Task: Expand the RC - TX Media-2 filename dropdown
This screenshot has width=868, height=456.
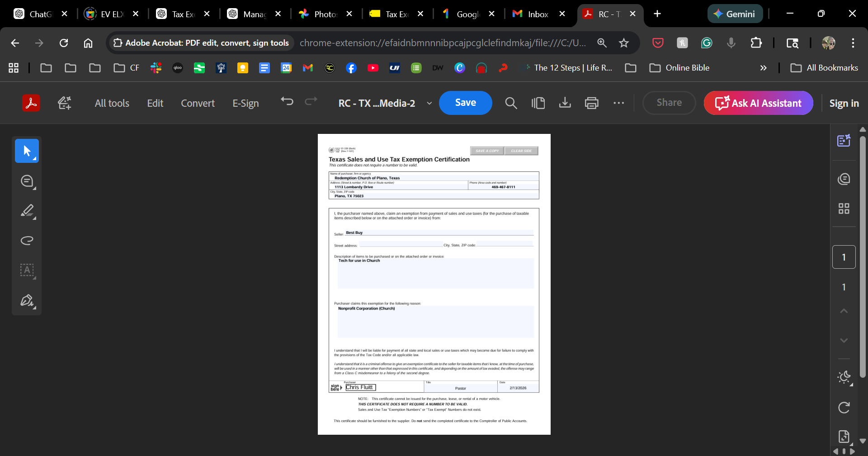Action: [x=429, y=103]
